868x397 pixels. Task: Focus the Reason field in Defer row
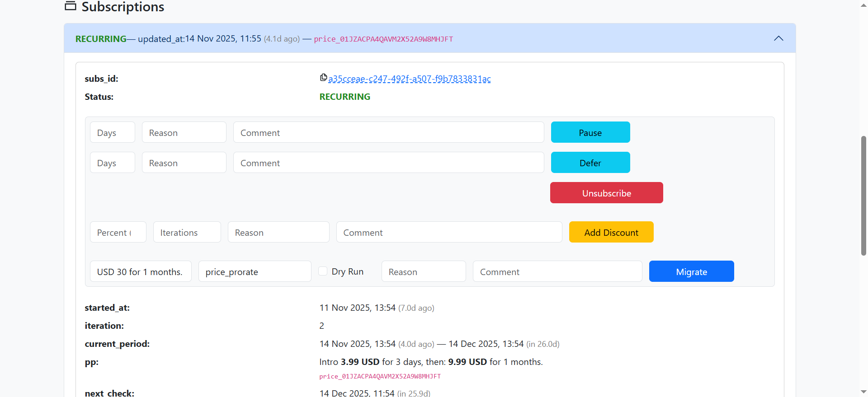click(184, 163)
